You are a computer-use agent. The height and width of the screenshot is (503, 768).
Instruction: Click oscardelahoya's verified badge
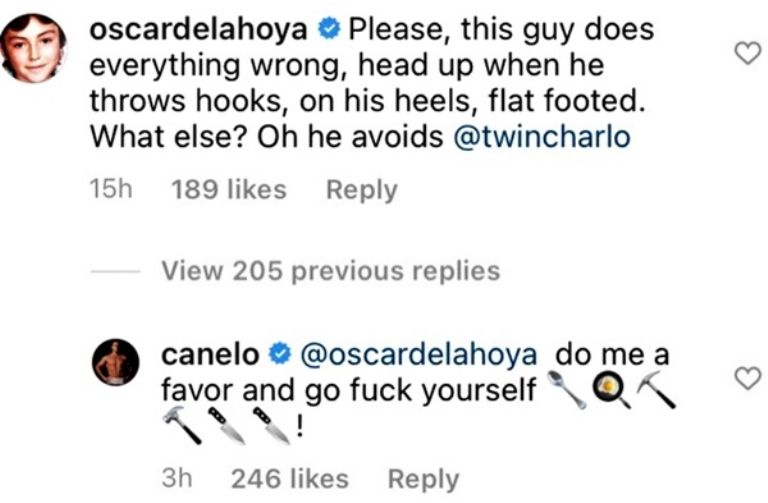tap(328, 31)
